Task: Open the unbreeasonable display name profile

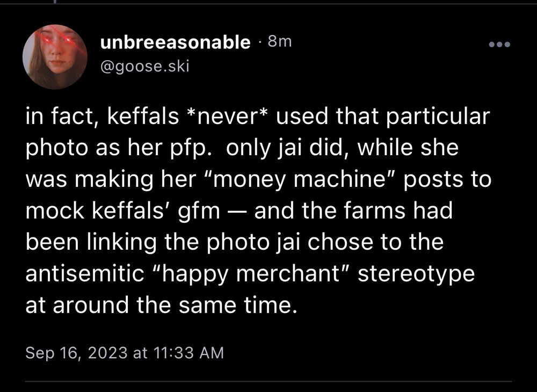Action: [176, 42]
